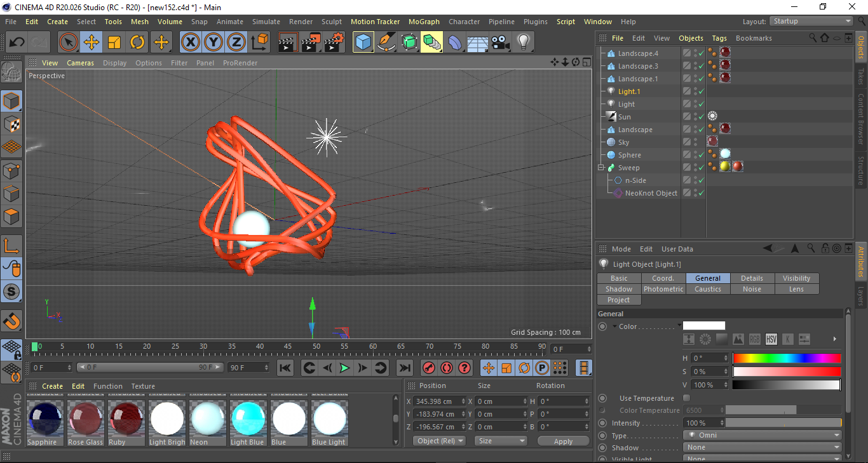Enable Use Temperature checkbox

(686, 398)
